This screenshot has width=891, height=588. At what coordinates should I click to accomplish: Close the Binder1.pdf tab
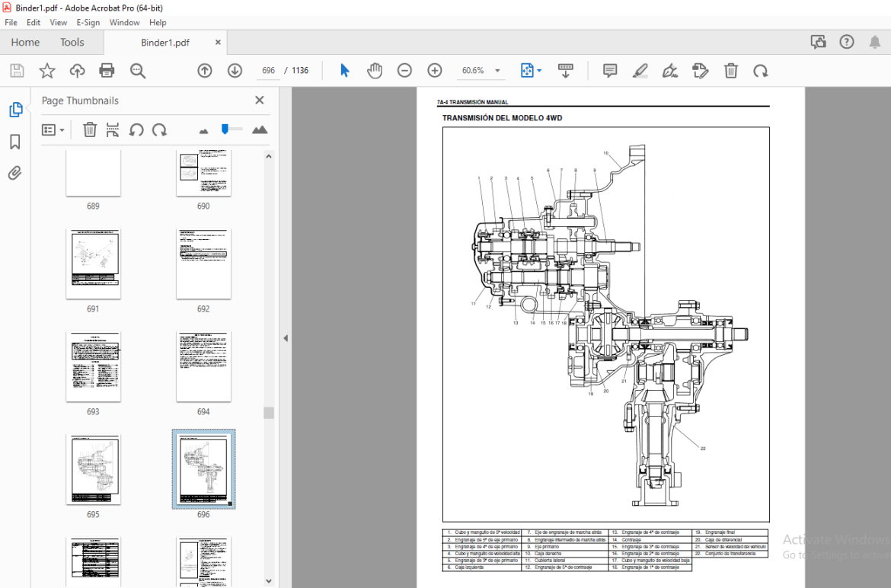[218, 42]
